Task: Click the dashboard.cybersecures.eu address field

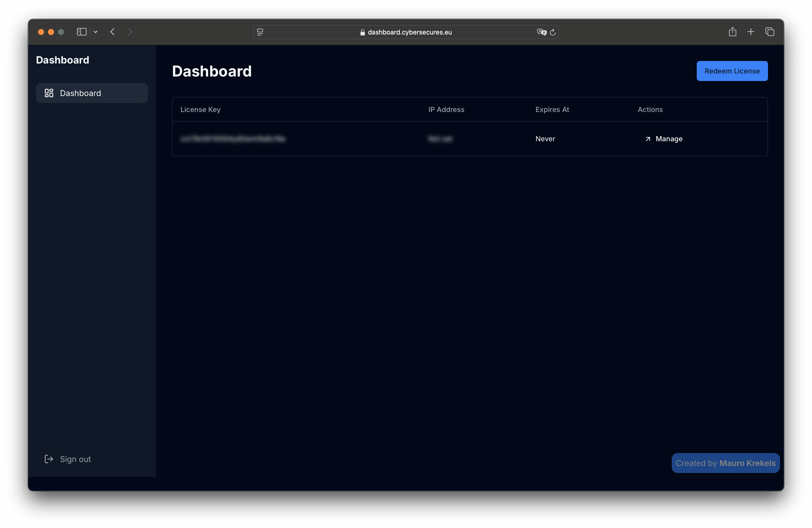Action: point(406,32)
